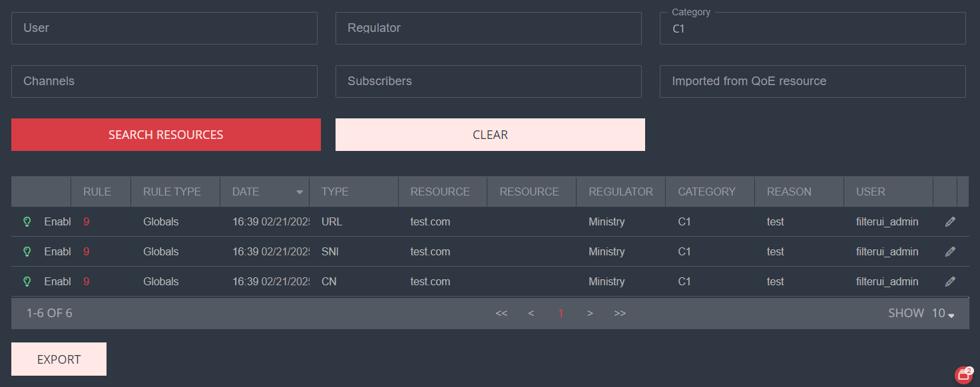Click the edit pencil in the URL row
Image resolution: width=980 pixels, height=387 pixels.
(950, 222)
